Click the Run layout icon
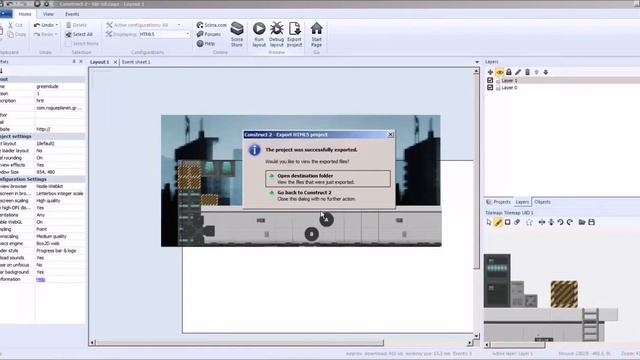This screenshot has width=640, height=360. click(259, 29)
